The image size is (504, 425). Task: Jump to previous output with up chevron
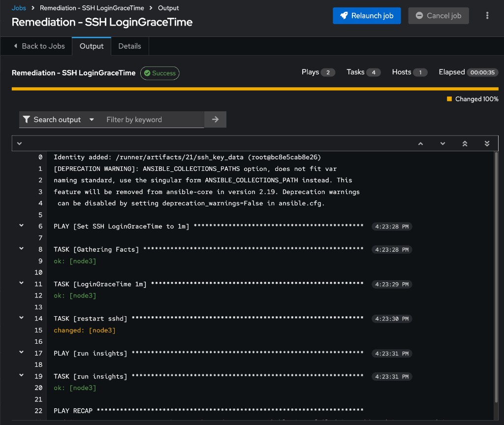(420, 143)
